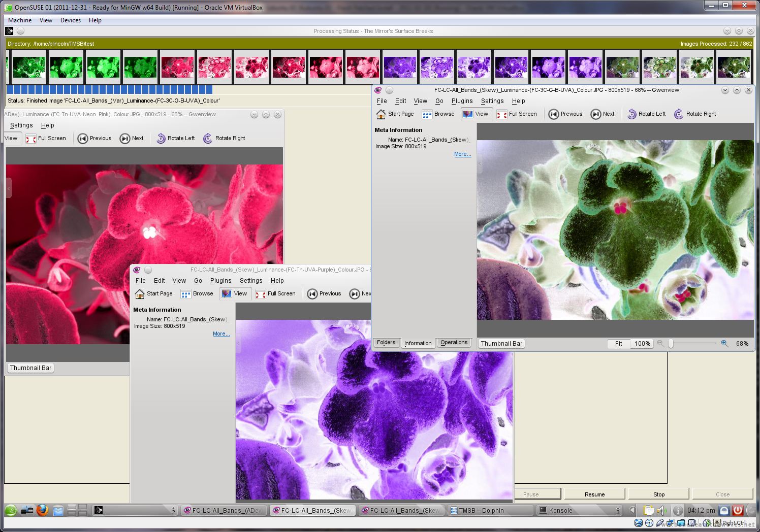Click zoom-in magnifier in right Gwenview status bar
Image resolution: width=760 pixels, height=532 pixels.
coord(724,344)
